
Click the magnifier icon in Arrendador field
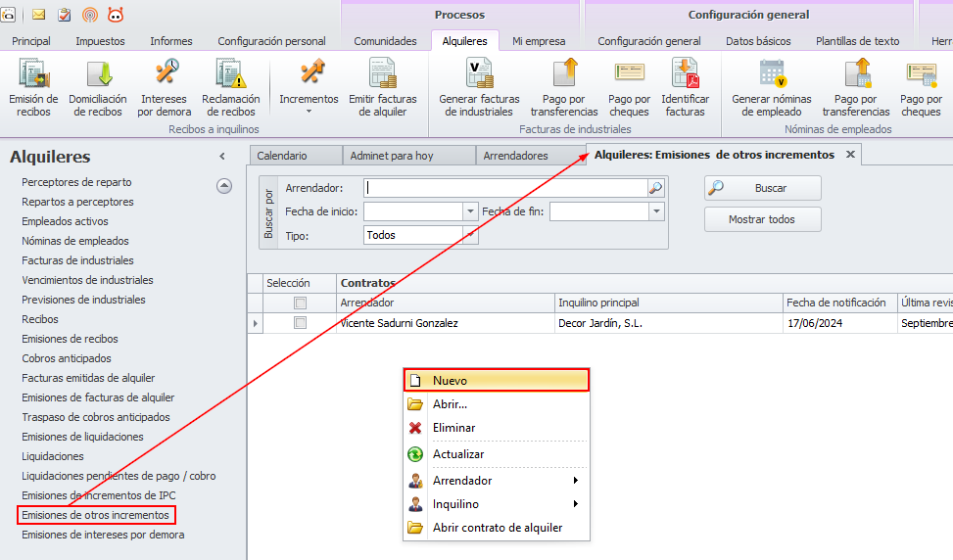point(655,188)
